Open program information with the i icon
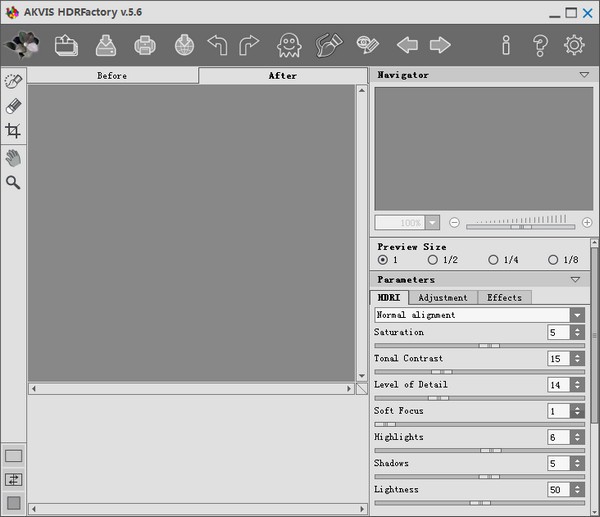Viewport: 600px width, 517px height. [x=506, y=45]
